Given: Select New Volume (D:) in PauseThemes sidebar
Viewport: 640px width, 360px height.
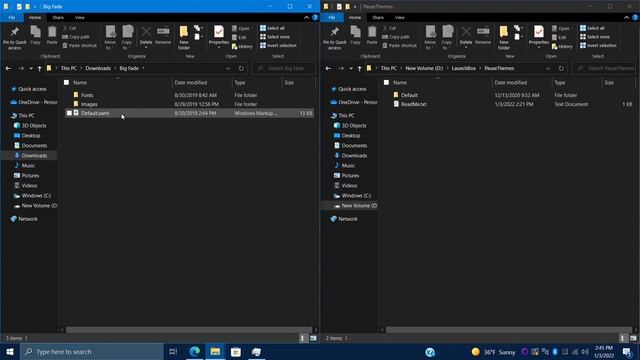Looking at the screenshot, I should tap(354, 206).
